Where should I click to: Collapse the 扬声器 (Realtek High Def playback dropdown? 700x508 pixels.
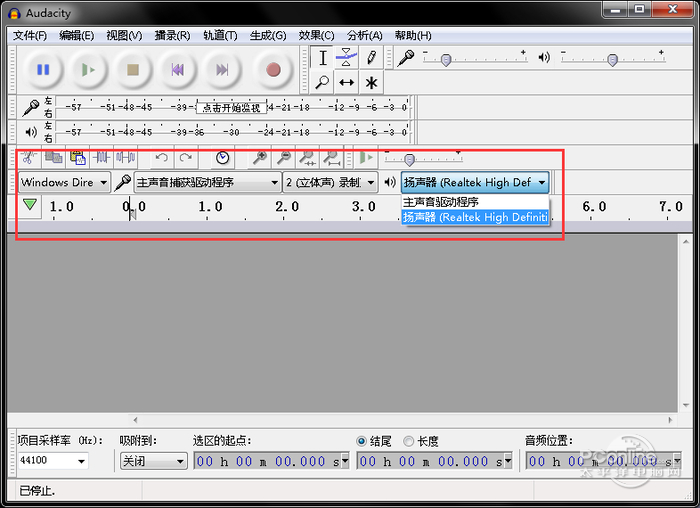pyautogui.click(x=475, y=182)
